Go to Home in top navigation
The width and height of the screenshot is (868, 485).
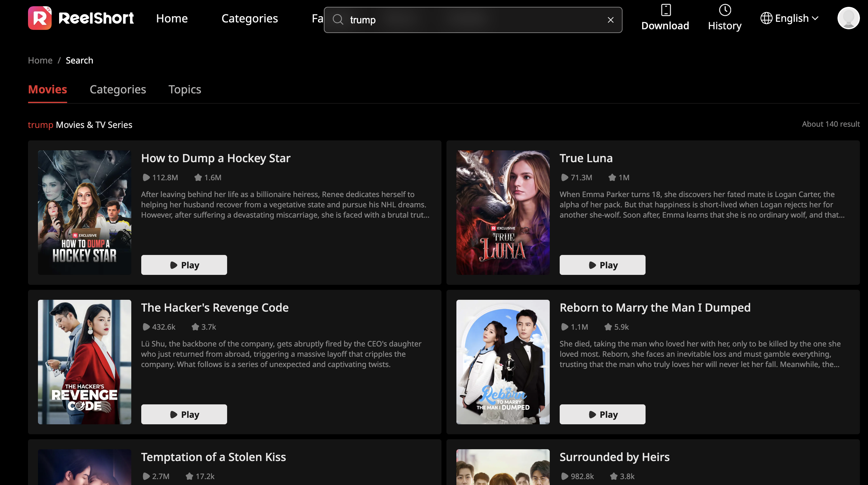[172, 18]
